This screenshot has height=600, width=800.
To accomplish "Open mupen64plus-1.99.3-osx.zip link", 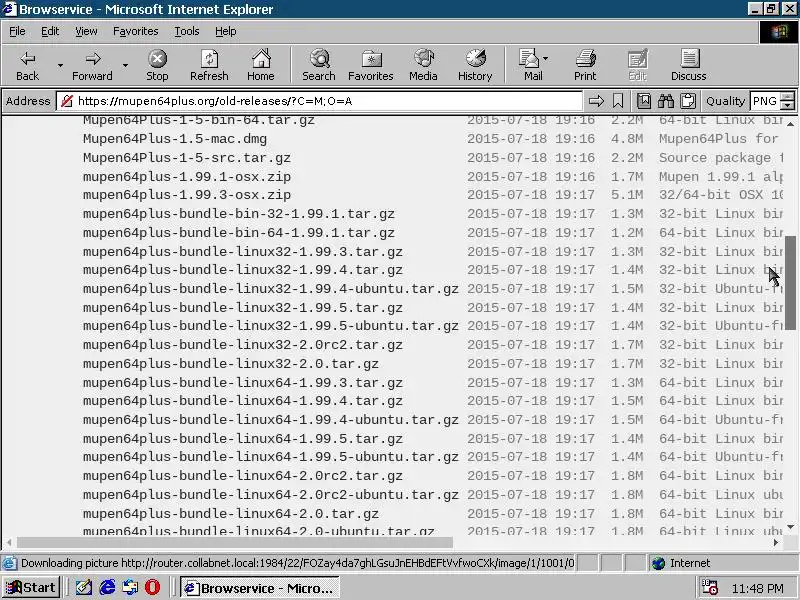I will 187,195.
